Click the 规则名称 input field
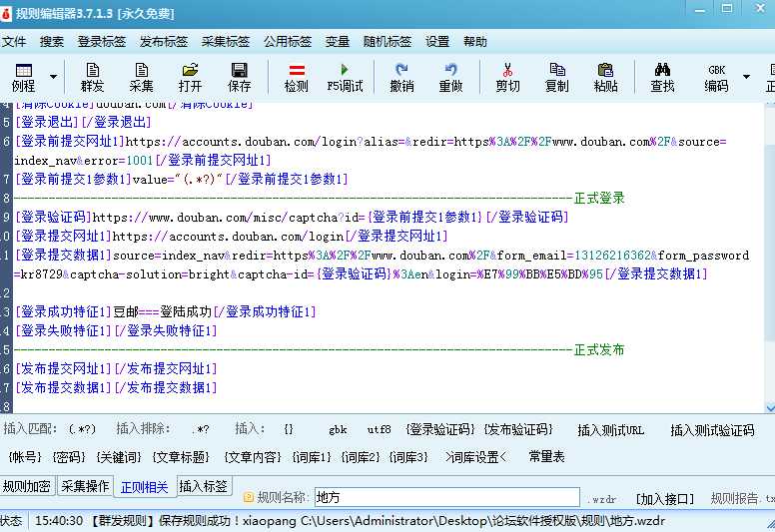The height and width of the screenshot is (532, 775). pos(447,497)
